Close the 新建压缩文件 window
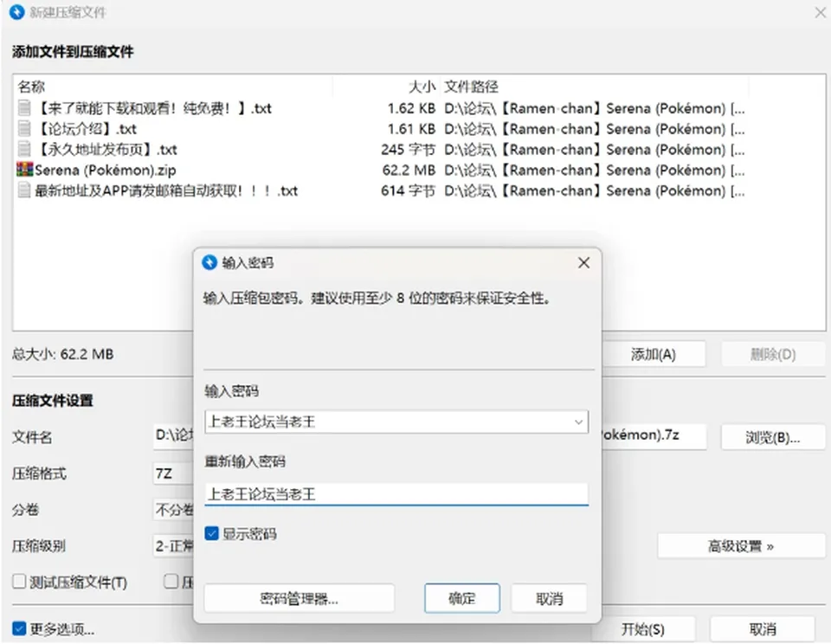The image size is (831, 644). (x=820, y=12)
